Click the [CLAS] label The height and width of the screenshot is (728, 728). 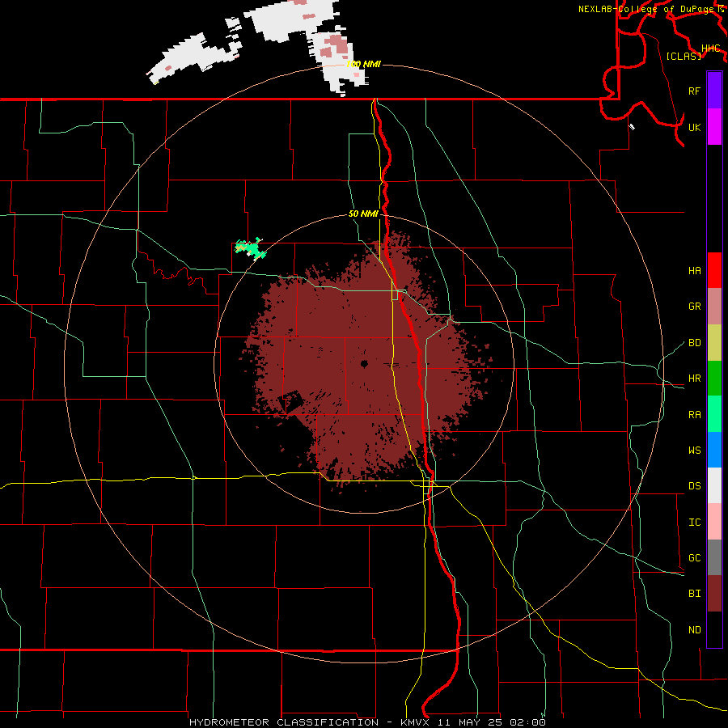[x=684, y=56]
